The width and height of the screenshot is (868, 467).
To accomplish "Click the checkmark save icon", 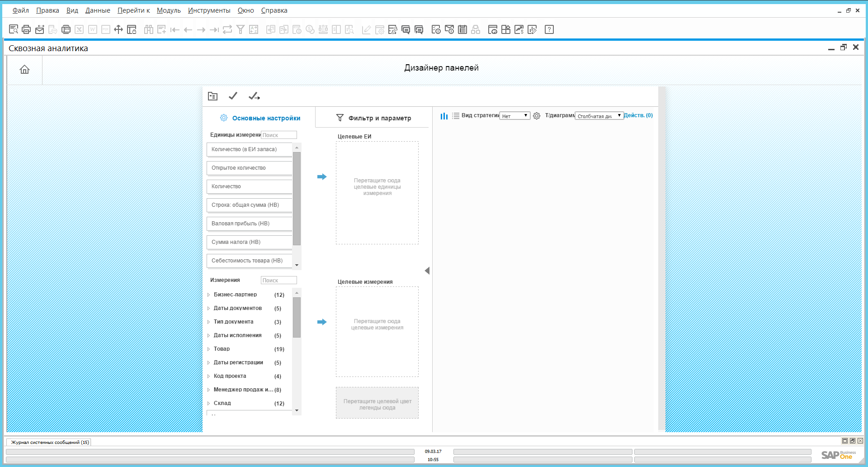I will pos(233,95).
